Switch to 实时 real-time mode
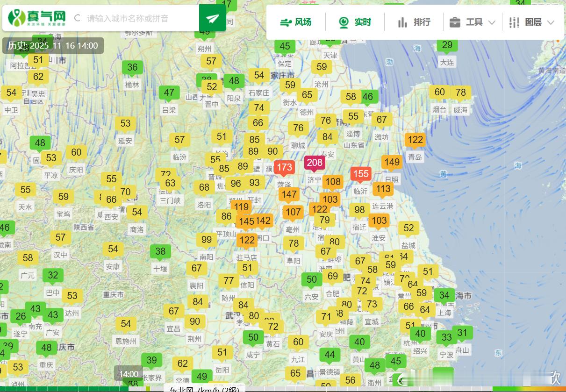This screenshot has height=392, width=566. pyautogui.click(x=355, y=22)
